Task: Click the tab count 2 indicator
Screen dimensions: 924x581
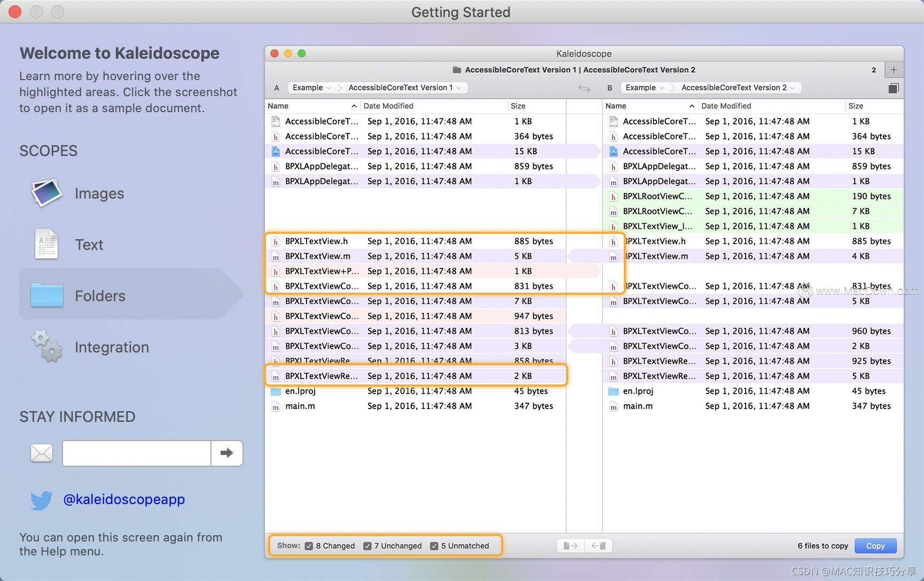Action: click(874, 70)
